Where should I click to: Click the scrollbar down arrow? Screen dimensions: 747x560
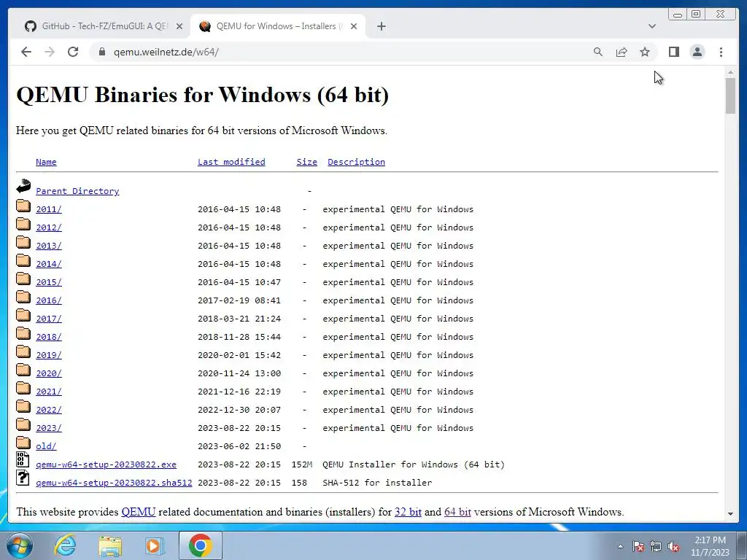click(730, 514)
